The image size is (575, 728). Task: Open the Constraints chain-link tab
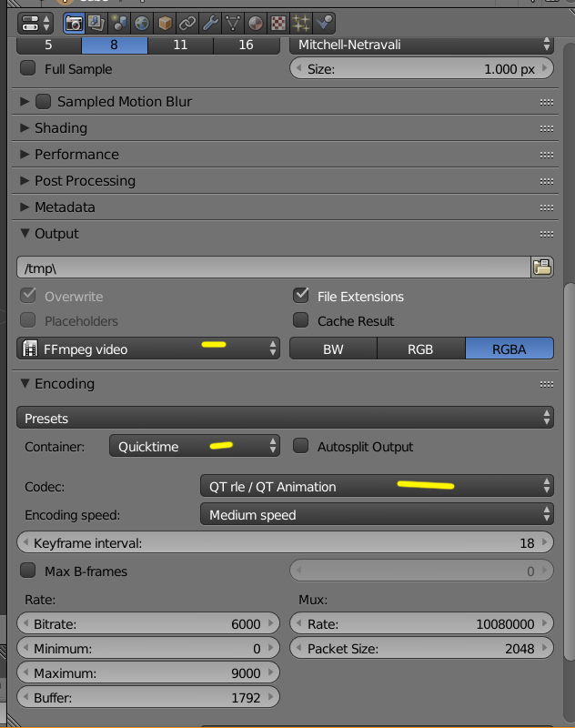187,22
